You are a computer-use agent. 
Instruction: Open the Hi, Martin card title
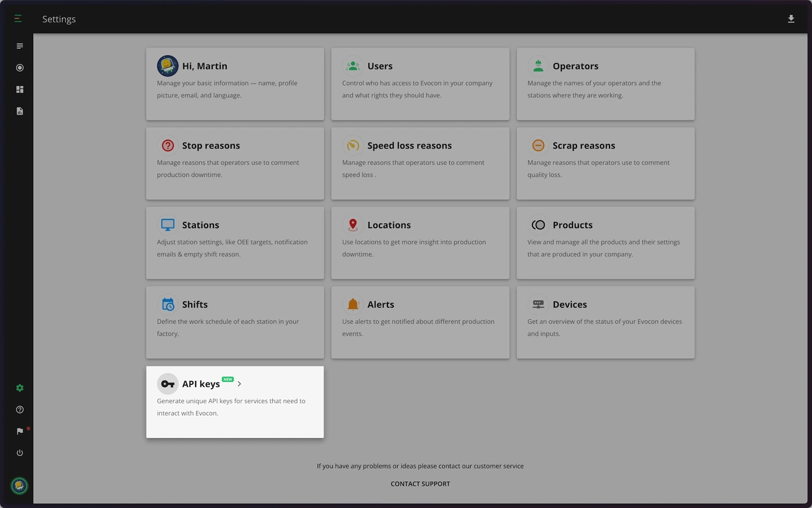[x=205, y=66]
